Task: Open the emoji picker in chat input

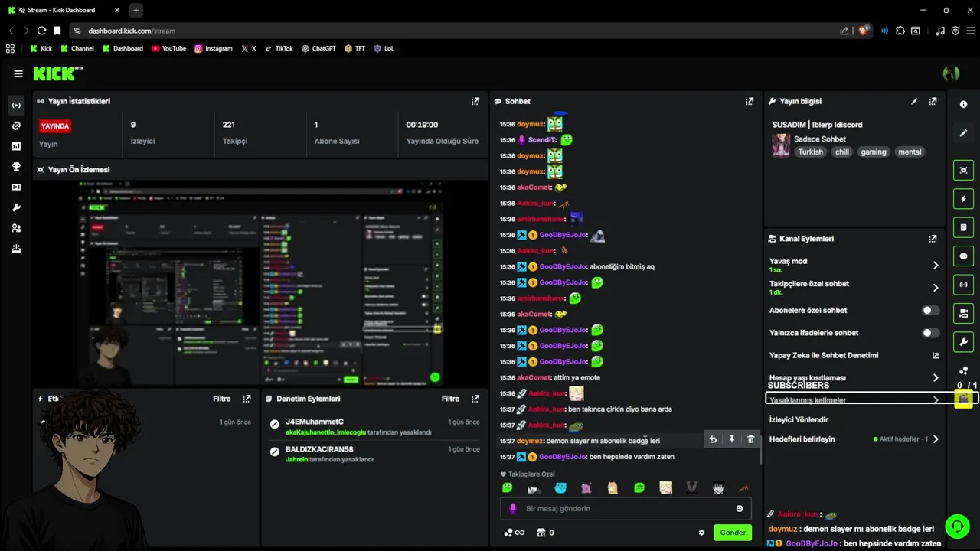Action: [740, 509]
